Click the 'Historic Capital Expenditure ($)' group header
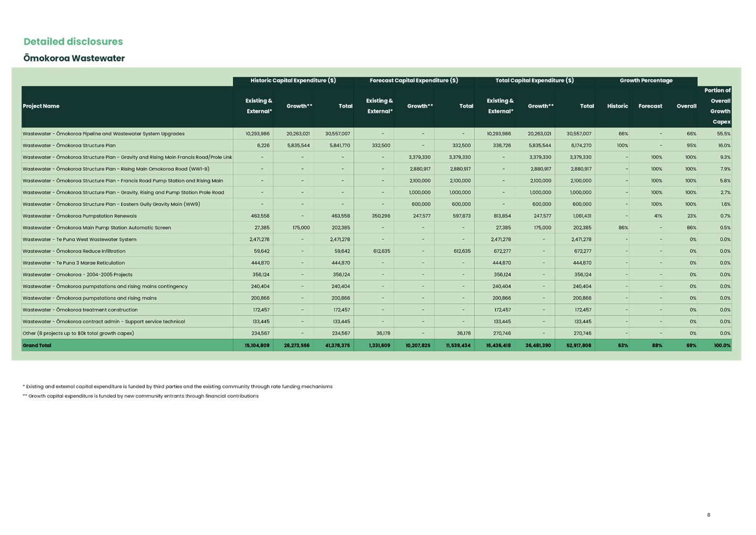The height and width of the screenshot is (535, 756). point(293,80)
